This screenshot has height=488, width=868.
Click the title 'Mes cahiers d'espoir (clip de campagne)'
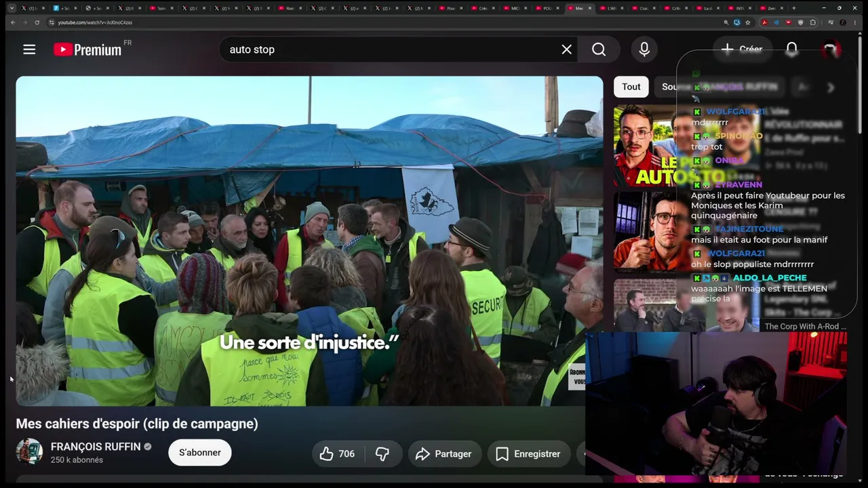pyautogui.click(x=137, y=424)
